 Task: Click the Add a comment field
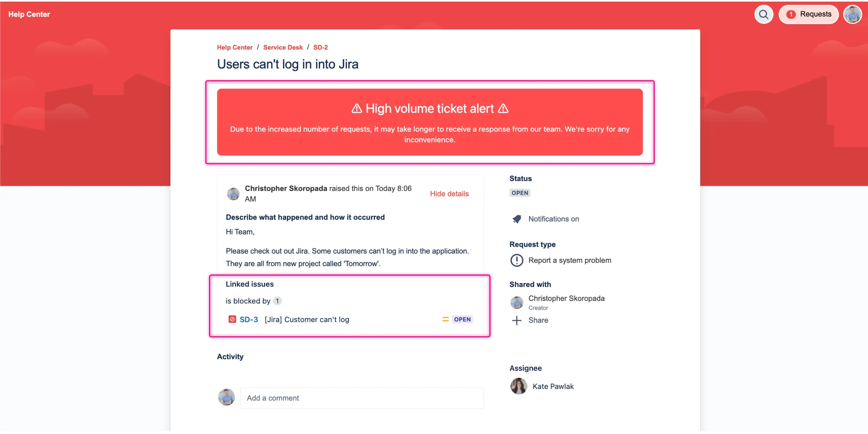[362, 398]
